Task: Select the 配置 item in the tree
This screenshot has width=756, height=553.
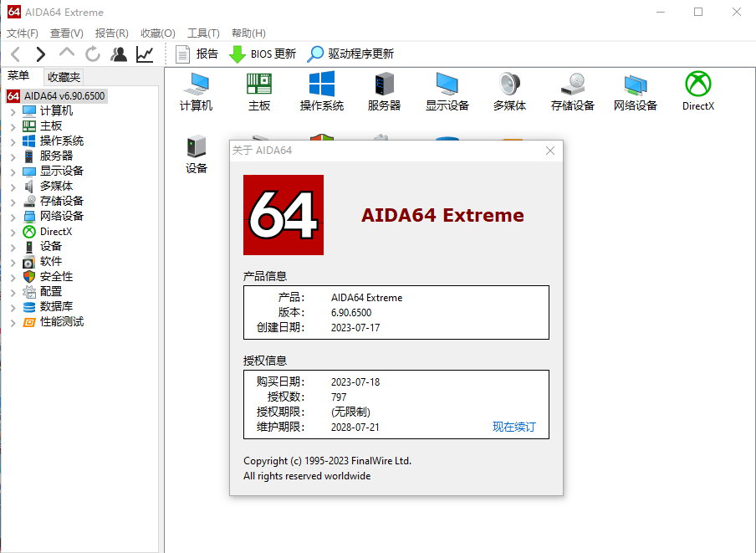Action: (x=51, y=292)
